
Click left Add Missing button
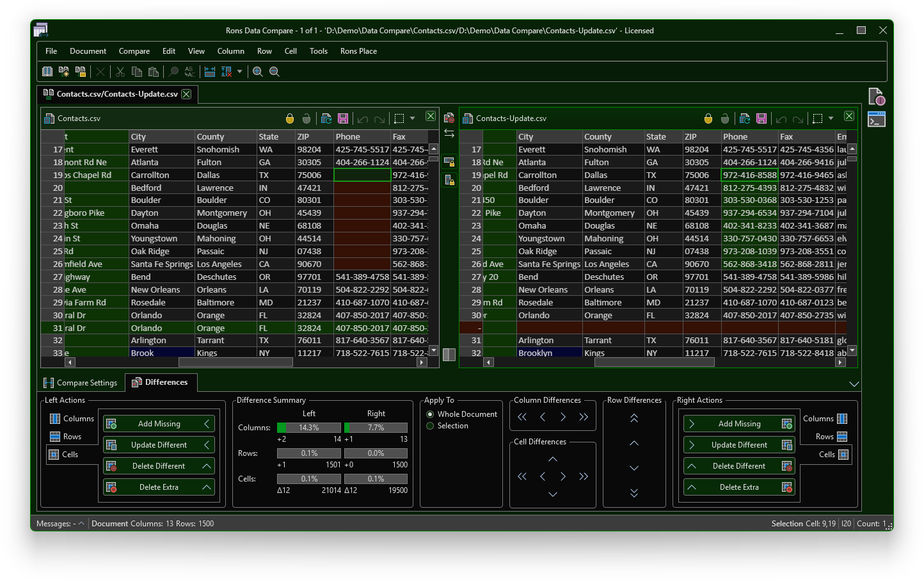pyautogui.click(x=159, y=424)
